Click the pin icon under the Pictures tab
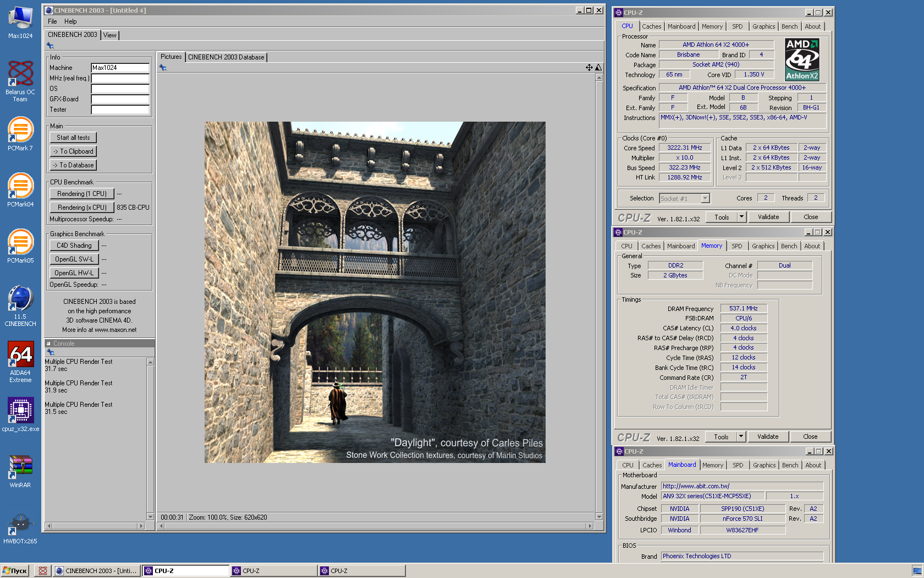924x578 pixels. pos(163,68)
